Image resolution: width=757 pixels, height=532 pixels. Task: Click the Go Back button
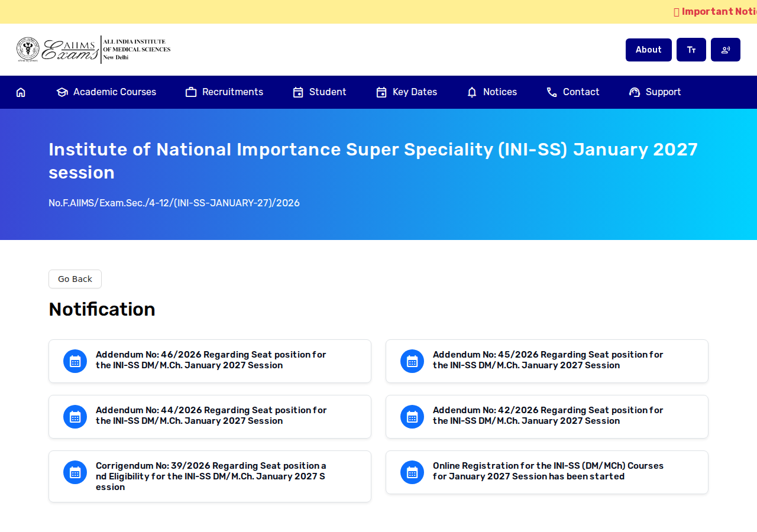75,279
